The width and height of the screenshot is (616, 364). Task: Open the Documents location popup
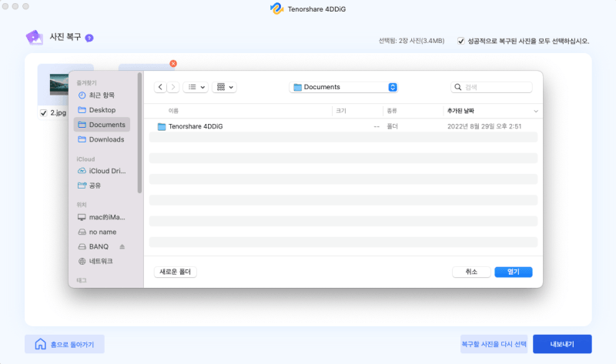343,87
